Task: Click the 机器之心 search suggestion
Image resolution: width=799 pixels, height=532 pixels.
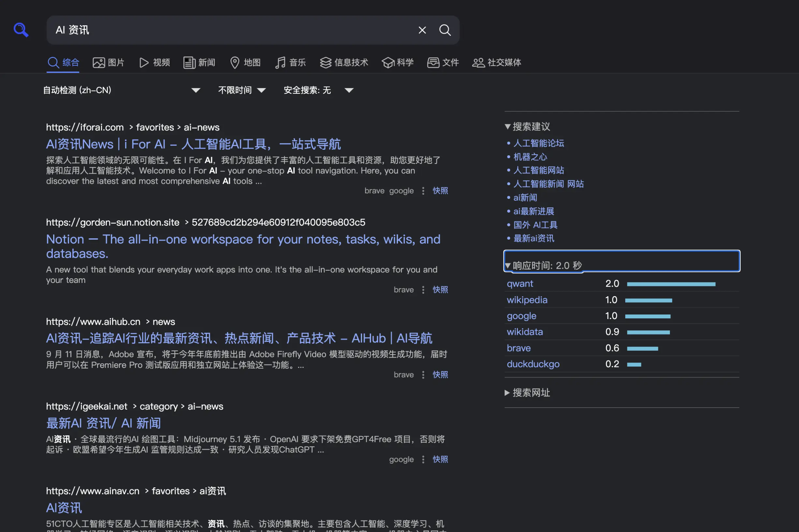Action: tap(530, 157)
